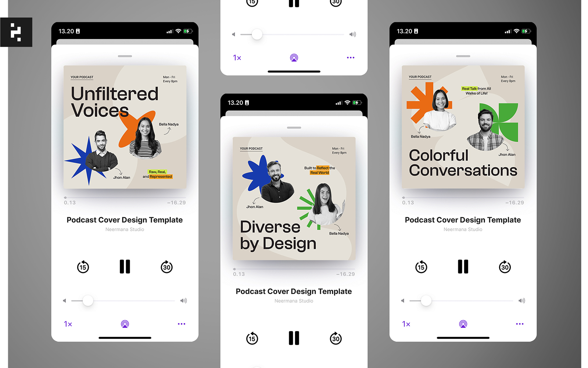Rewind 15 seconds in the Colorful Conversations player
588x368 pixels.
pyautogui.click(x=421, y=267)
